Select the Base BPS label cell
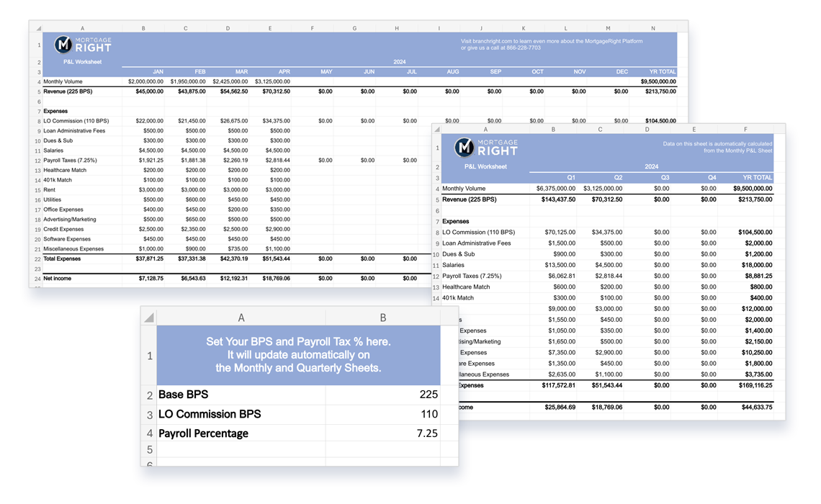The width and height of the screenshot is (821, 504). pos(241,395)
